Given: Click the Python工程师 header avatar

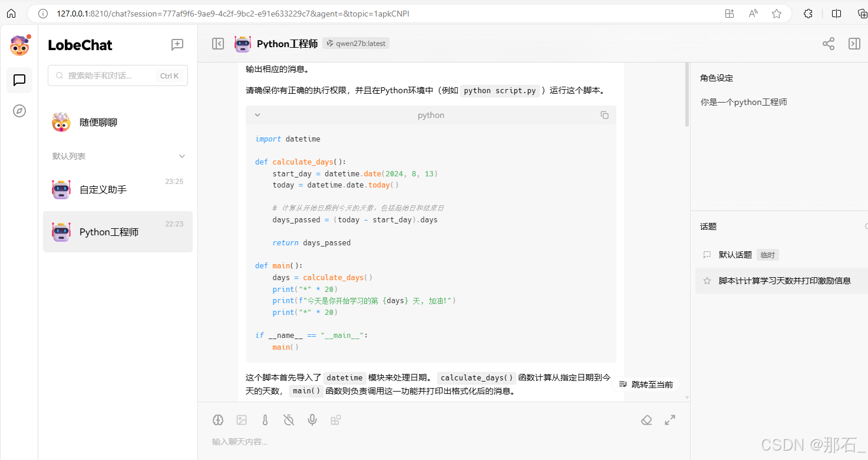Looking at the screenshot, I should (x=243, y=44).
